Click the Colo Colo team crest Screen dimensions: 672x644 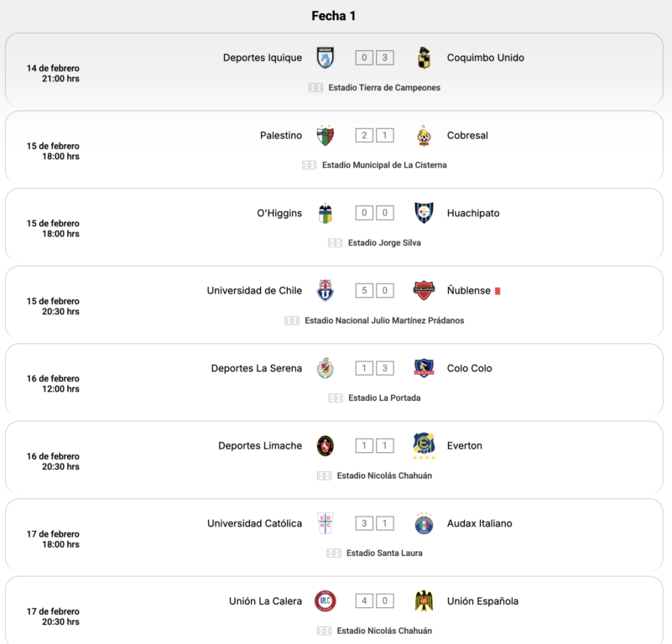tap(424, 368)
